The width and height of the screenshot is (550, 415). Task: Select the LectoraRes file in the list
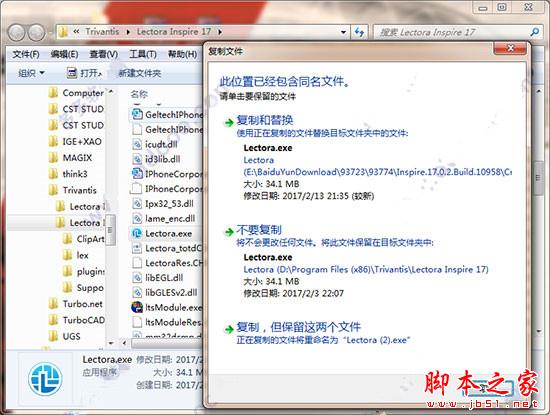point(167,263)
